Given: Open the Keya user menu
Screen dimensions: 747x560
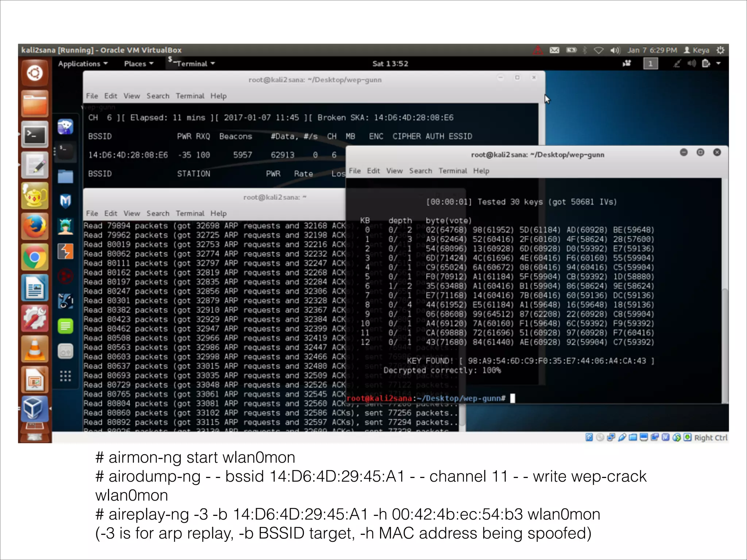Looking at the screenshot, I should click(x=696, y=50).
